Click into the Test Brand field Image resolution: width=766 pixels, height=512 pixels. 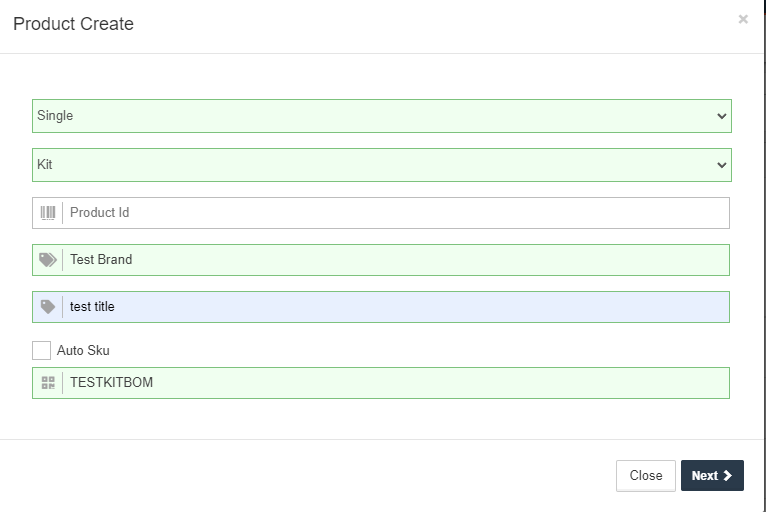point(395,260)
